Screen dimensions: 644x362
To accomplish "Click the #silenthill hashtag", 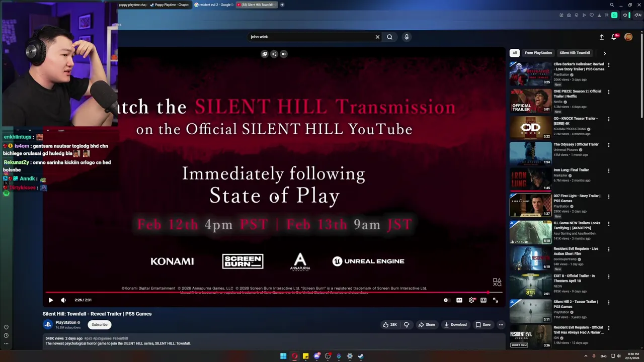I will tap(120, 338).
